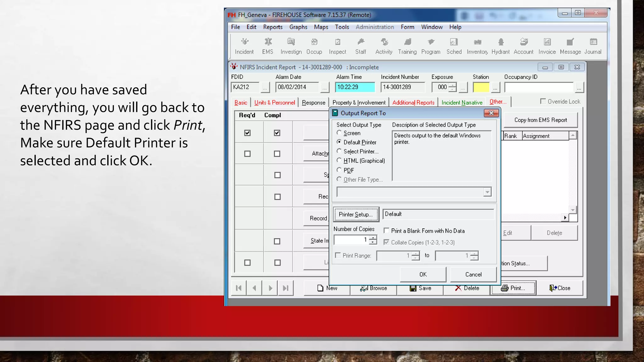644x362 pixels.
Task: Go to next record arrow
Action: pos(270,288)
